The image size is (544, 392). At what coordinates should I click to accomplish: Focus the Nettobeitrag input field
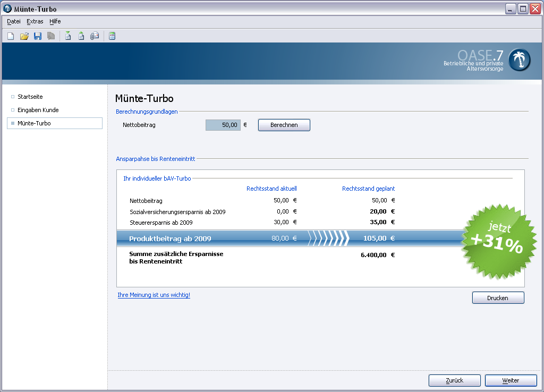pyautogui.click(x=223, y=125)
